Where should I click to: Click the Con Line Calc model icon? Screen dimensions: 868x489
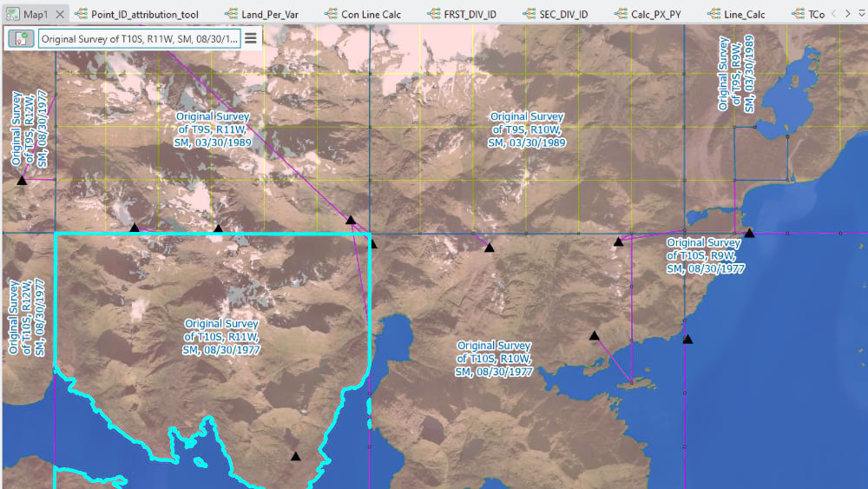[x=331, y=14]
